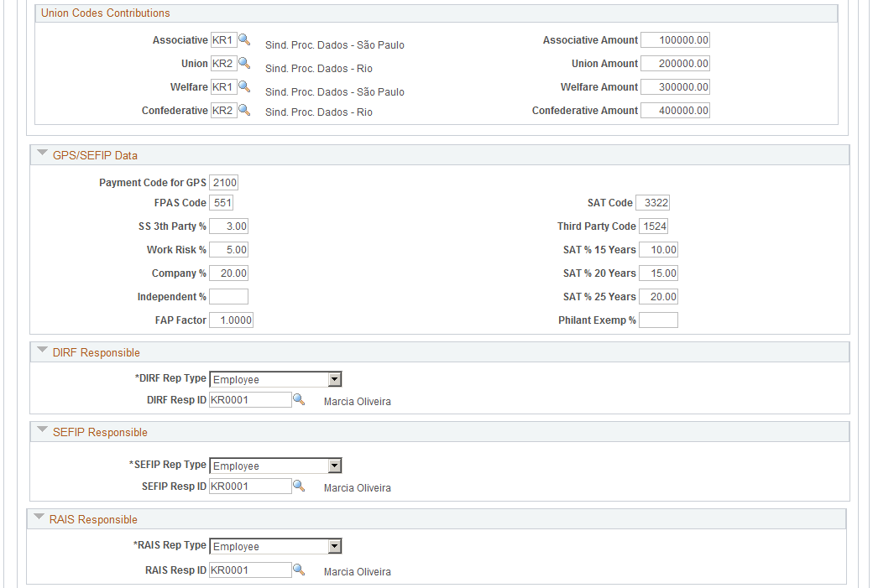Click the SAT Code label
873x588 pixels.
609,202
